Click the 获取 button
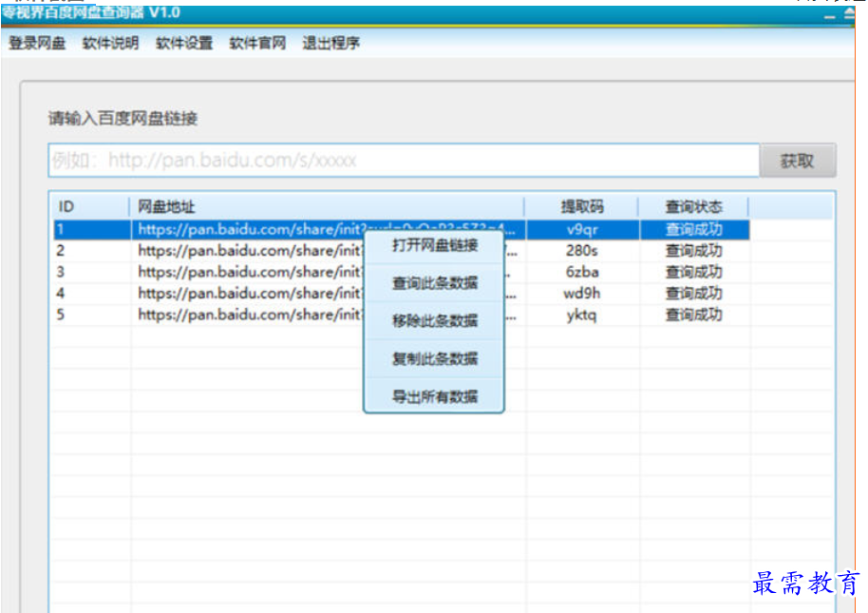This screenshot has width=868, height=613. pyautogui.click(x=797, y=161)
